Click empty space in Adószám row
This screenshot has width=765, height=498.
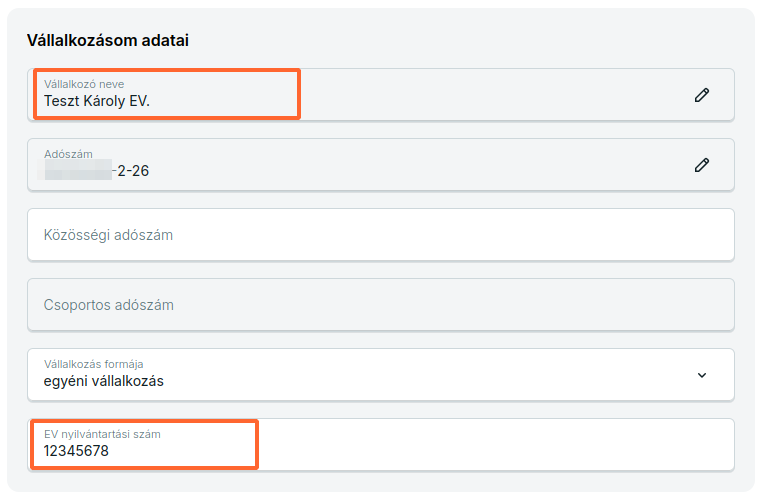tap(415, 165)
